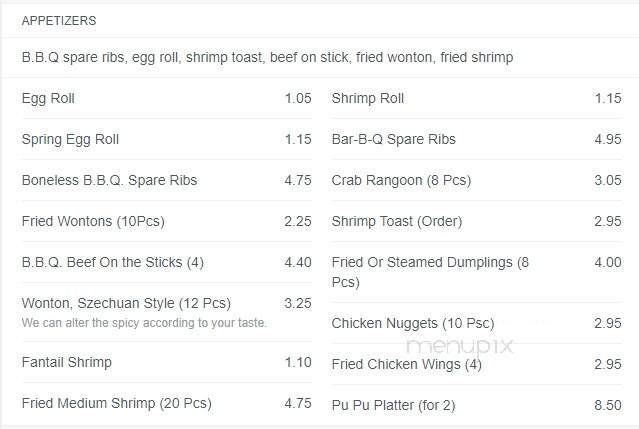Click the 8.50 price for Pu Pu Platter
This screenshot has height=429, width=639.
pyautogui.click(x=607, y=405)
